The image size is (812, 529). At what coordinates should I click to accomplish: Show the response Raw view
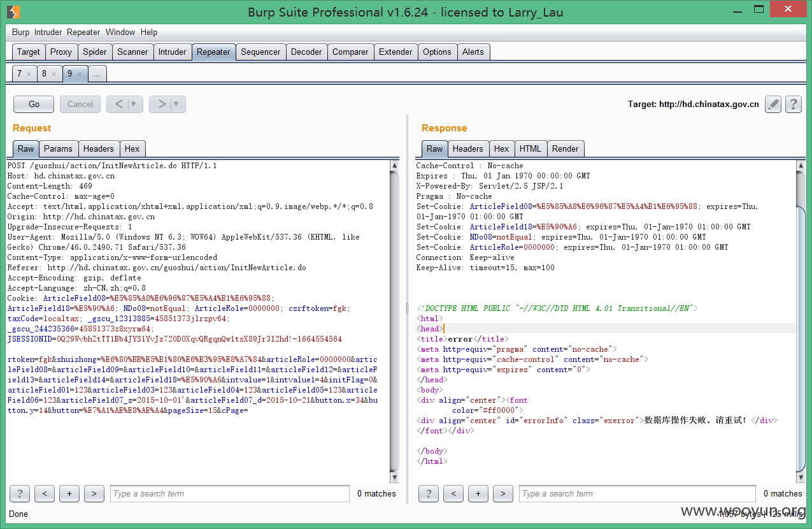(x=435, y=149)
